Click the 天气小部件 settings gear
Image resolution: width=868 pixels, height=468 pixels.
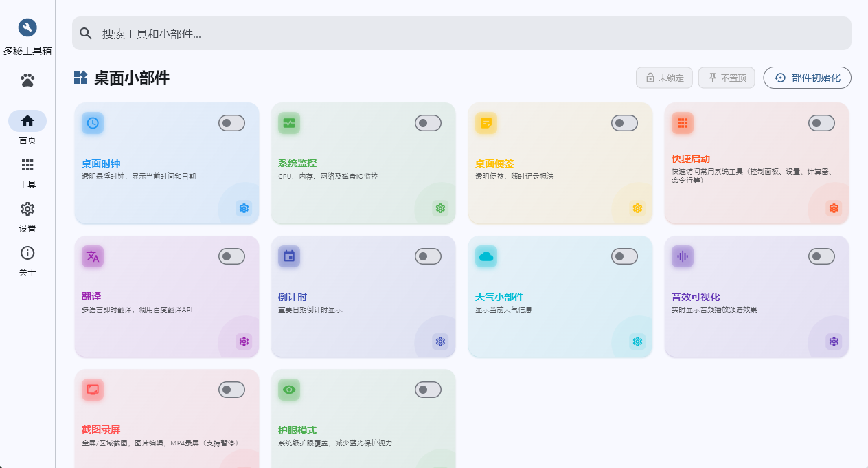[x=637, y=342]
